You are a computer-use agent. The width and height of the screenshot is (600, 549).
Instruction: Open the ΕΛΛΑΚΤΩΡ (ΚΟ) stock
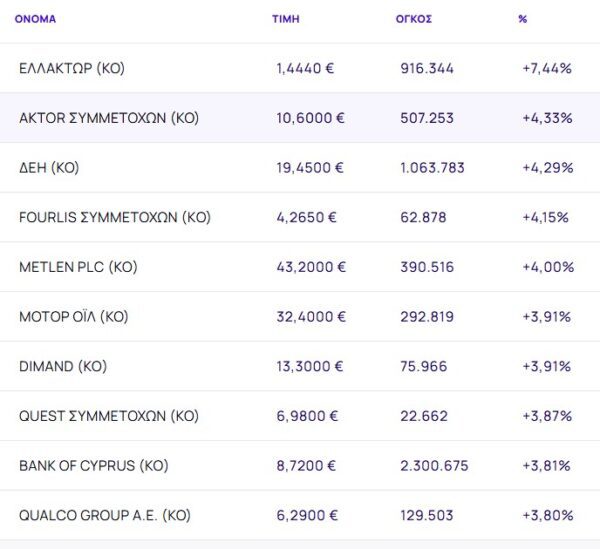[72, 69]
